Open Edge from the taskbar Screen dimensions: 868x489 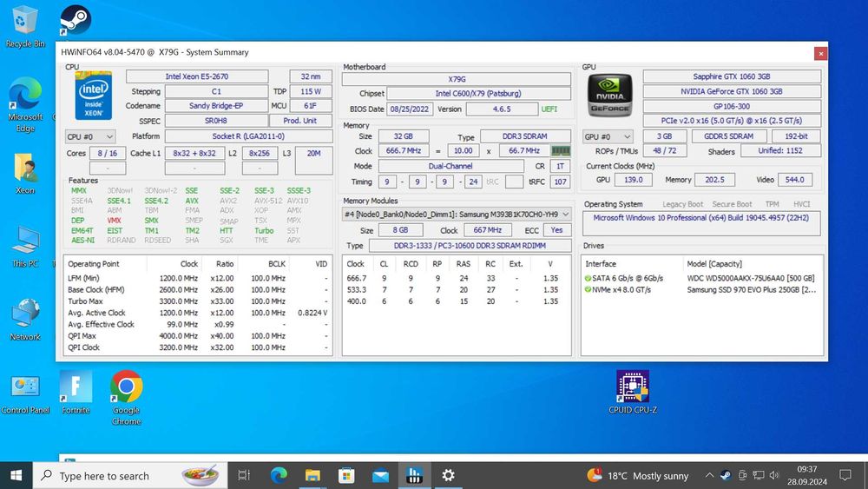[279, 475]
